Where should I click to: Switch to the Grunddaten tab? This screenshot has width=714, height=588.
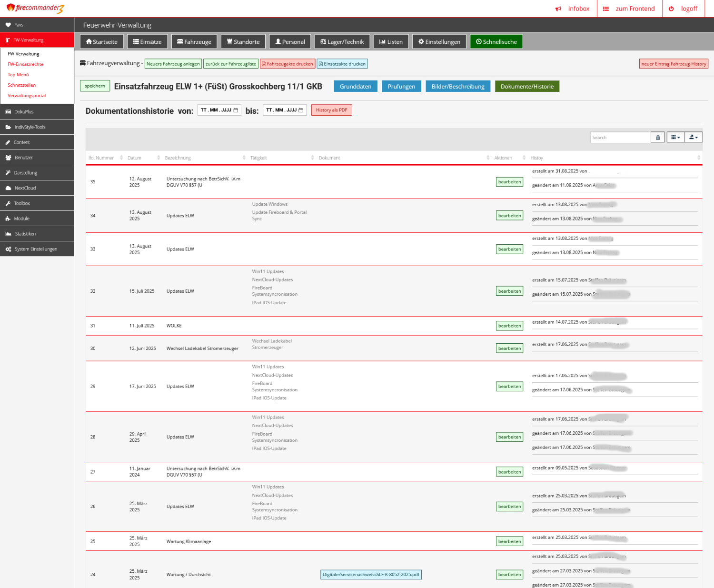pos(356,86)
